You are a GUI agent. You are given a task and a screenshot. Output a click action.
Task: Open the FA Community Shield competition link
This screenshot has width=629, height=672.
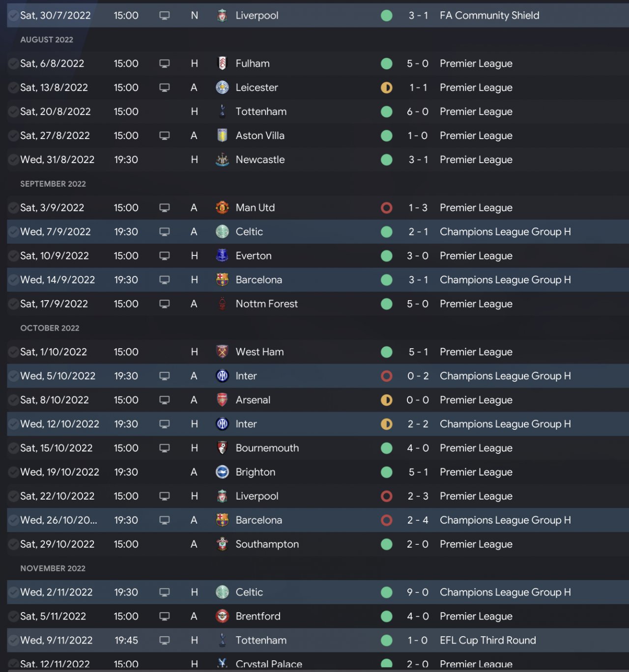point(489,16)
